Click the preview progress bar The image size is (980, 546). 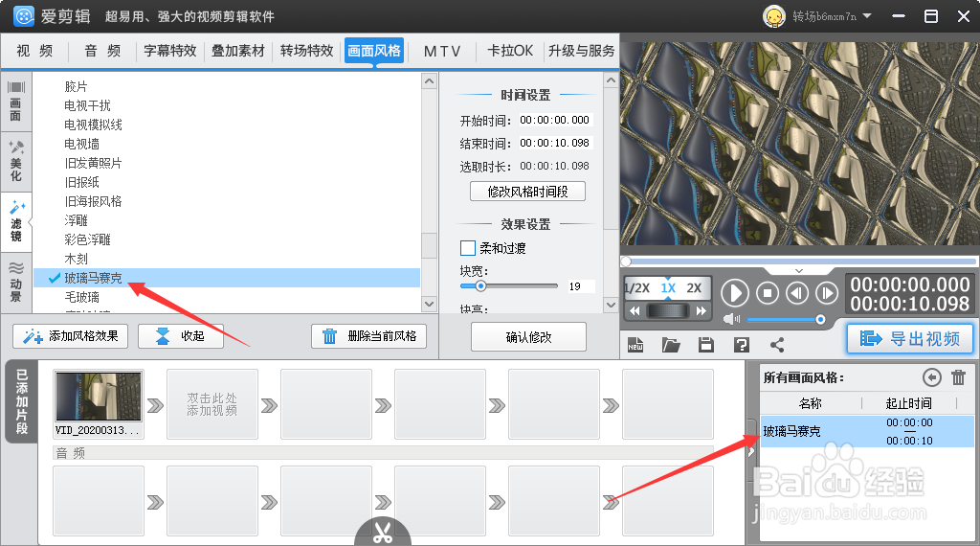pyautogui.click(x=799, y=262)
